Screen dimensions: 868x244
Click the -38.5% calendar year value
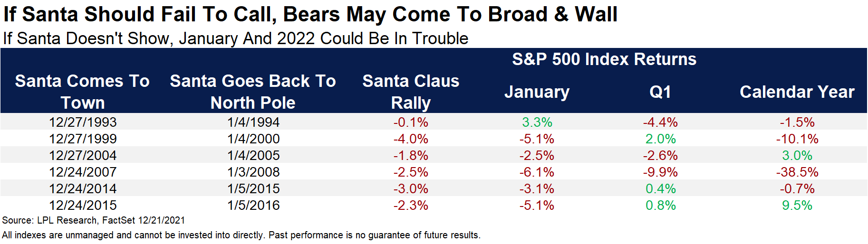click(797, 172)
